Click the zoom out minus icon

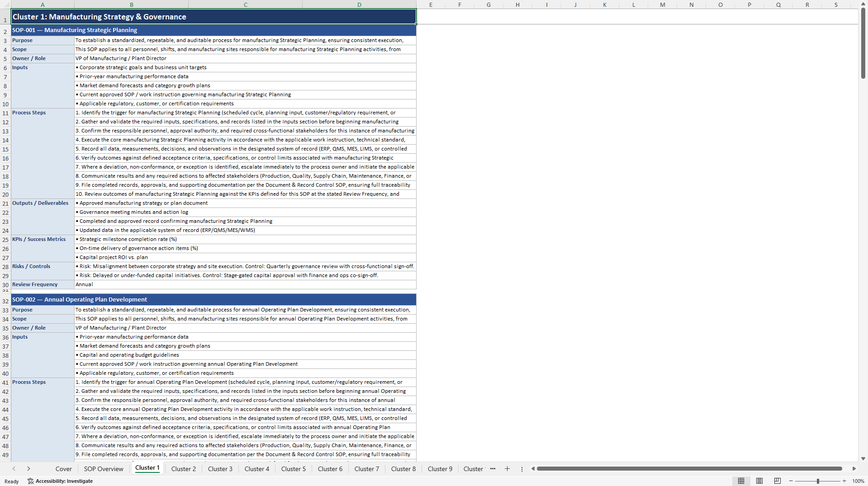[x=791, y=481]
